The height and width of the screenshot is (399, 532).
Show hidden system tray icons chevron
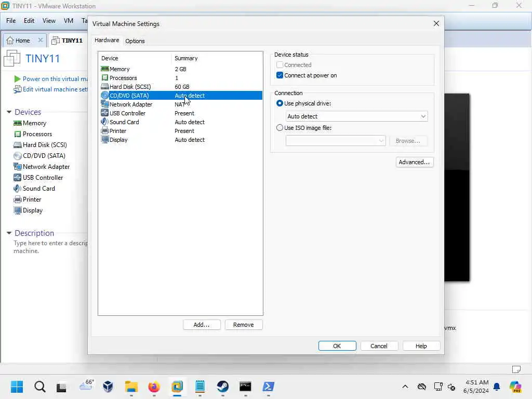[405, 387]
